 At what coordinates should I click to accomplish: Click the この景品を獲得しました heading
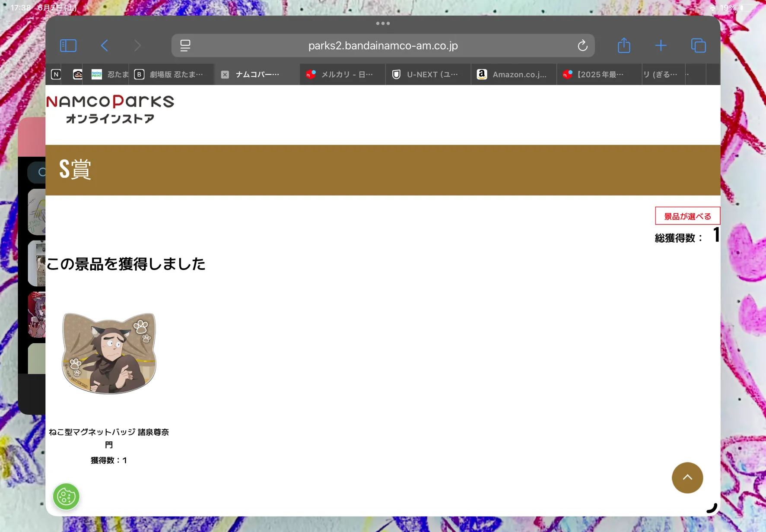pyautogui.click(x=126, y=263)
